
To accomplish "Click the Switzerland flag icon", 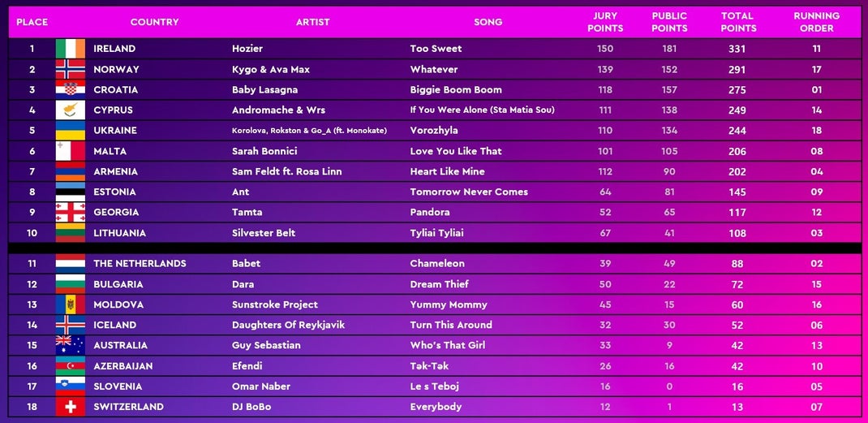I will click(x=71, y=407).
